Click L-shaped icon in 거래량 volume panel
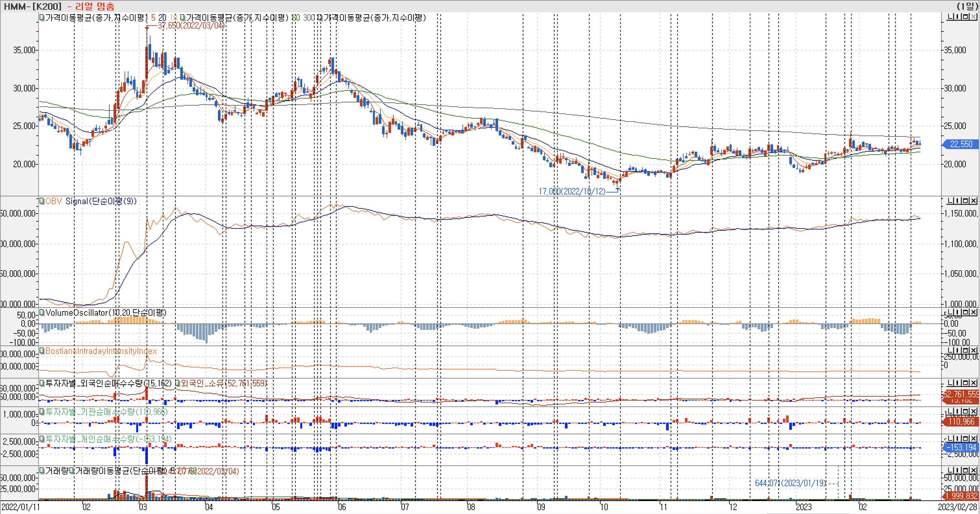 [x=950, y=470]
